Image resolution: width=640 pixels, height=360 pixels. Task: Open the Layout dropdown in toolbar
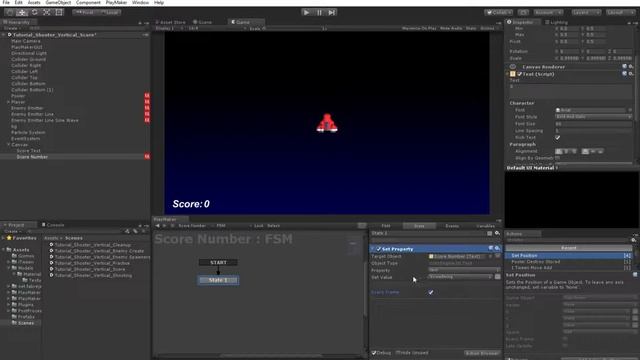[620, 12]
